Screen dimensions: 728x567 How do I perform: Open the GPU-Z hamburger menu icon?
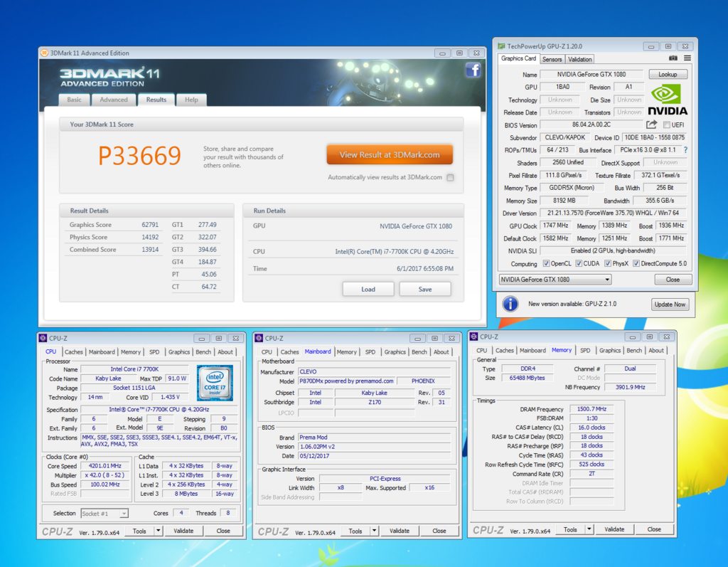(687, 58)
